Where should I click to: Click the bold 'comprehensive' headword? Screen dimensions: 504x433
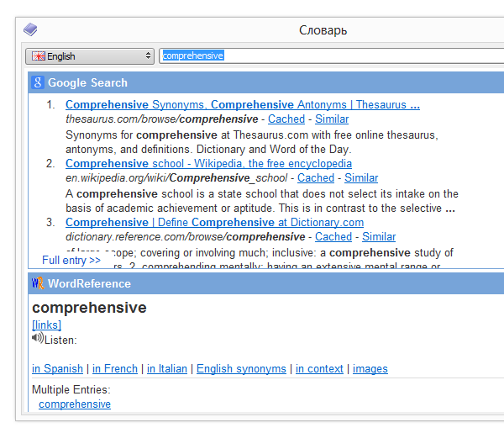(89, 308)
